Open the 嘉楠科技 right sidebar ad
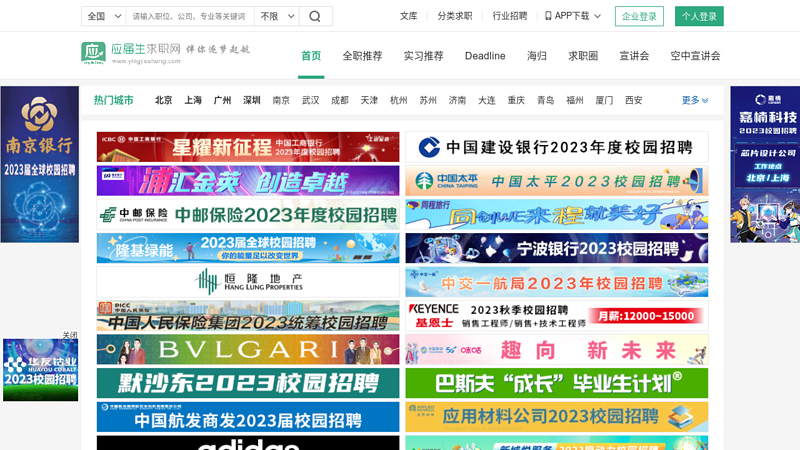Image resolution: width=800 pixels, height=450 pixels. (x=765, y=164)
